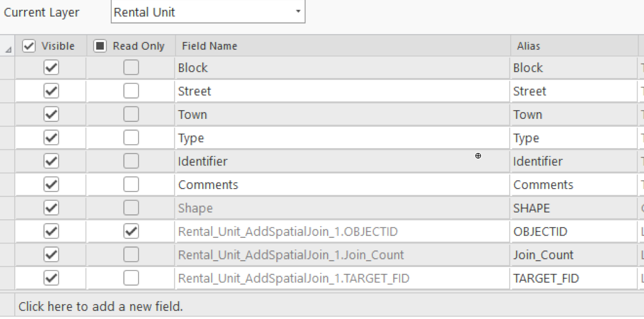
Task: Uncheck Visible for the Block field
Action: [51, 68]
